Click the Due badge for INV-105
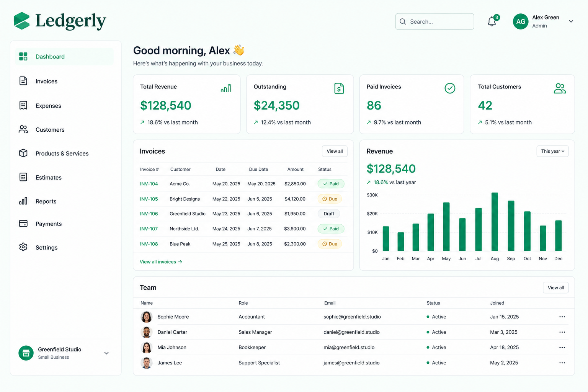 pyautogui.click(x=330, y=199)
